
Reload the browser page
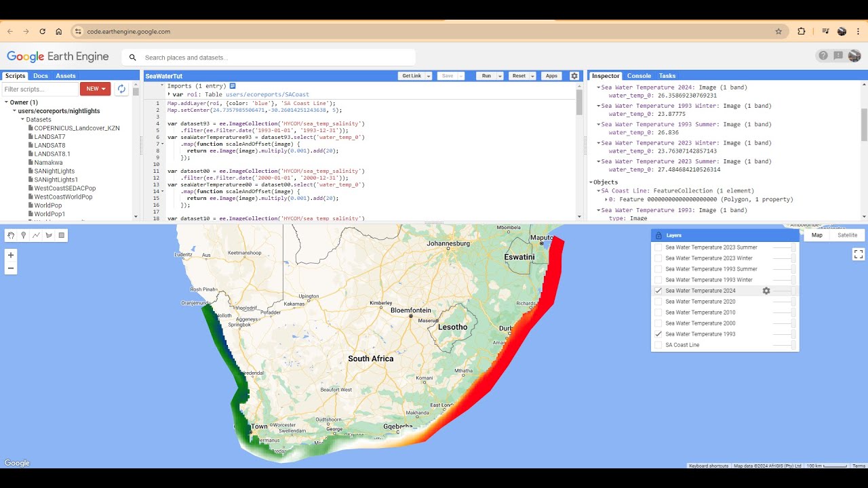pyautogui.click(x=42, y=31)
